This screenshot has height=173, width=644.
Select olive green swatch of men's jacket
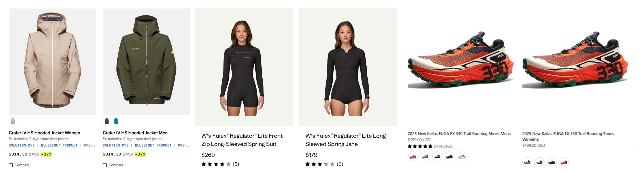click(107, 121)
